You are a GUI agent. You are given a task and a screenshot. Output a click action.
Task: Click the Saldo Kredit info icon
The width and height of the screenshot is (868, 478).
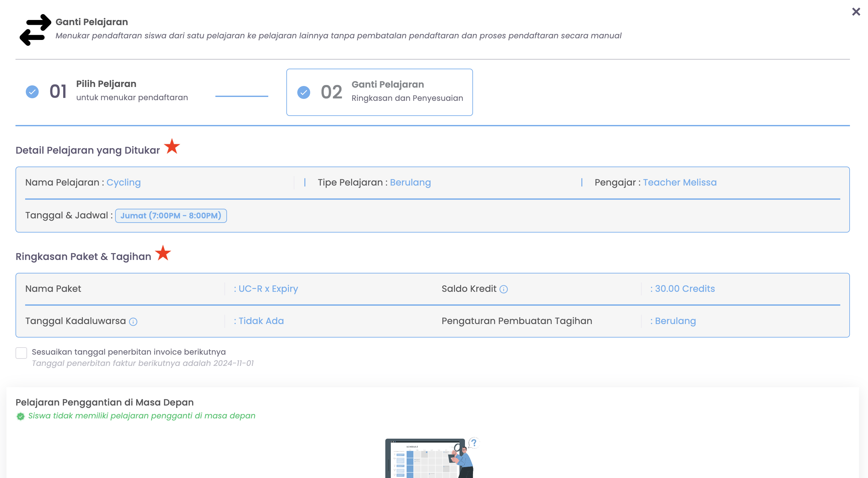tap(503, 289)
